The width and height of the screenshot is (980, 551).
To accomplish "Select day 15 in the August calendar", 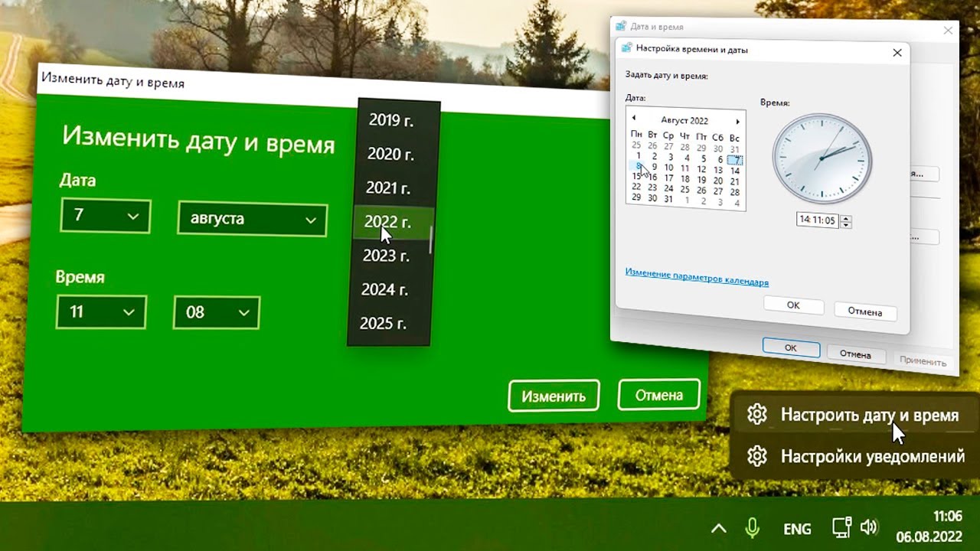I will pyautogui.click(x=636, y=176).
